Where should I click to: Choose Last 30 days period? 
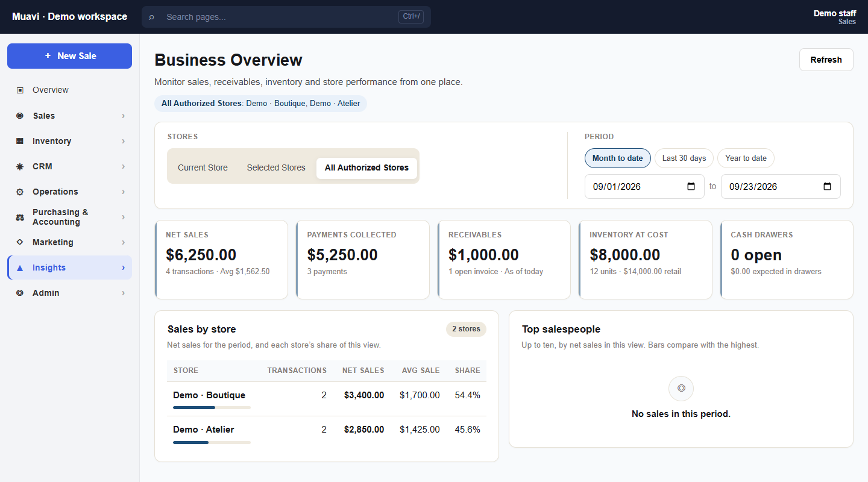pyautogui.click(x=684, y=158)
